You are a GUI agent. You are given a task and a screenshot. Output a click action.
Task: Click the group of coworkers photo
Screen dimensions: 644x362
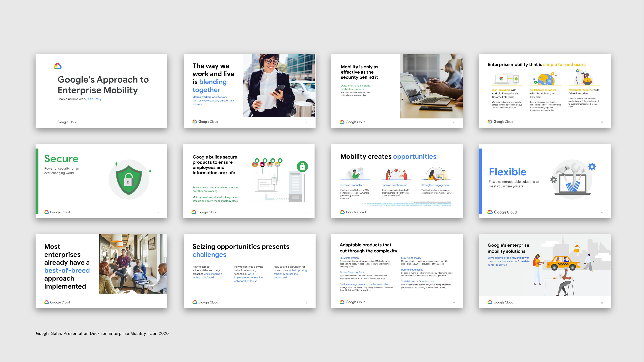click(x=133, y=264)
